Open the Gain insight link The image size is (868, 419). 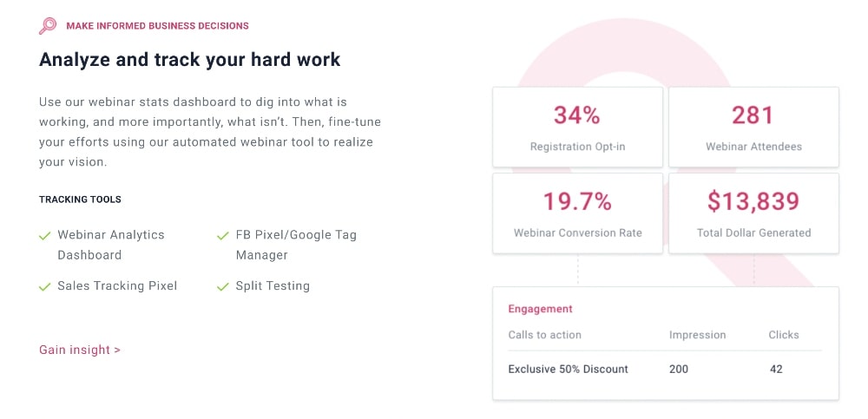coord(80,350)
